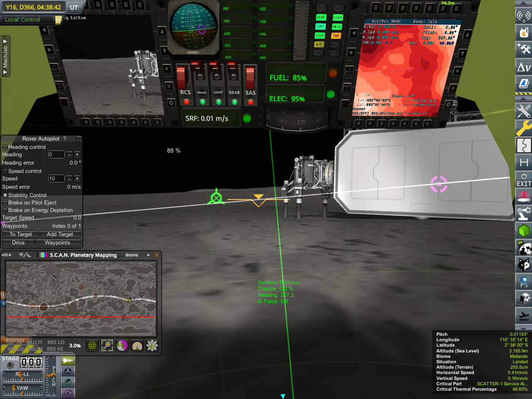Open the CommNet signal strength icon

click(524, 16)
